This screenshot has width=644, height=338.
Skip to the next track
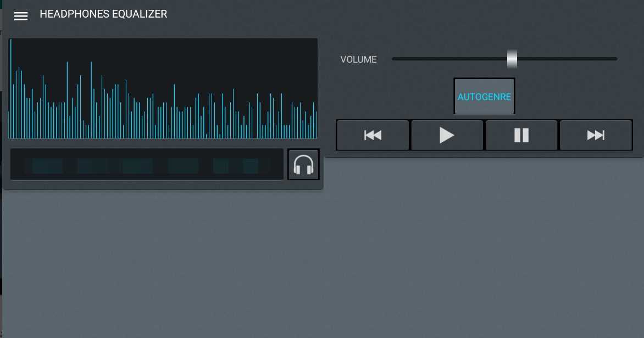(596, 135)
